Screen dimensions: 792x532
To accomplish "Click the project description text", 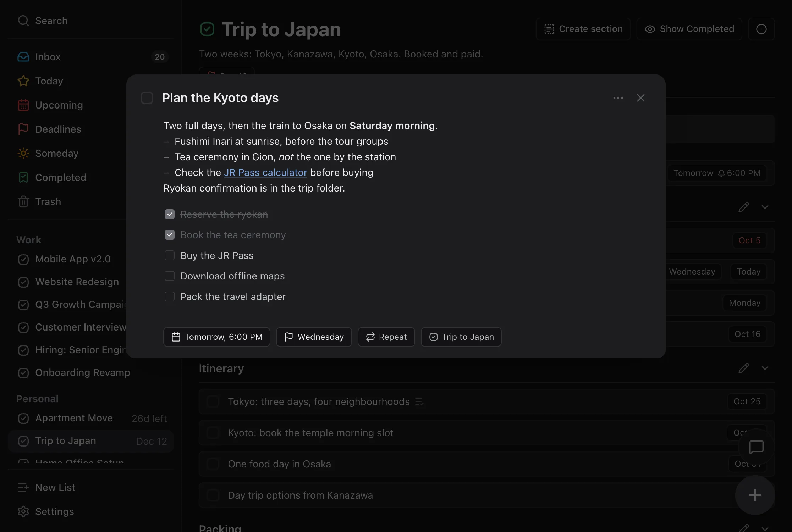I will click(341, 54).
